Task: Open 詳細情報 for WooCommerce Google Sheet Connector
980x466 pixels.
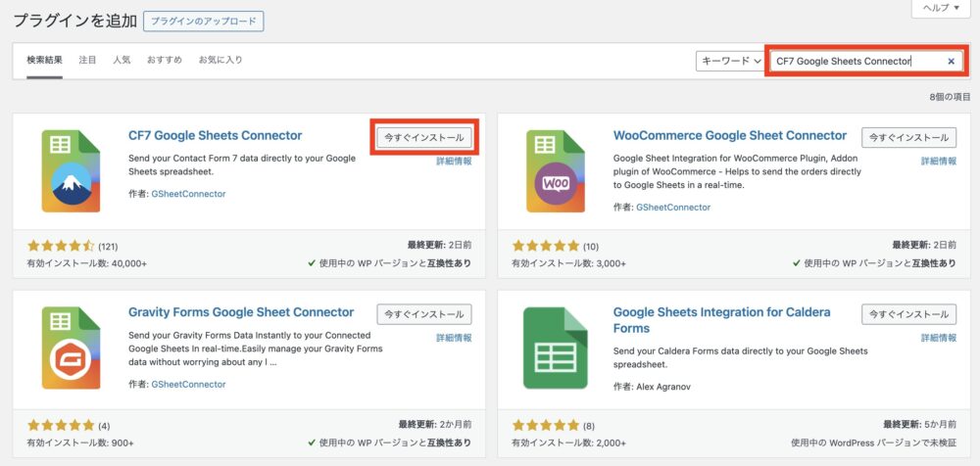Action: click(939, 162)
